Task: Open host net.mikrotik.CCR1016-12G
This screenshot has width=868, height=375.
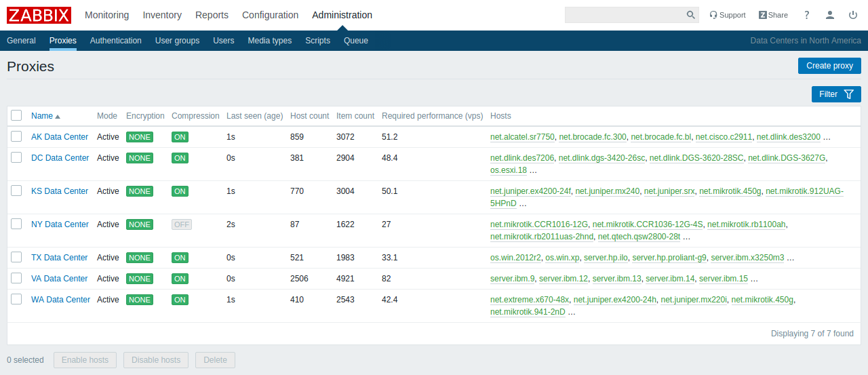Action: tap(539, 224)
